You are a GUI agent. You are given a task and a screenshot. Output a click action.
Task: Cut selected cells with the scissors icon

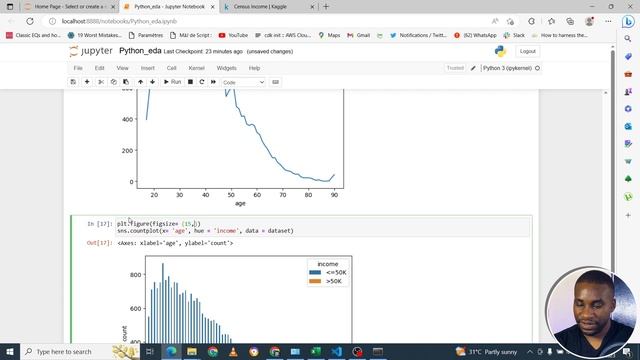click(101, 82)
